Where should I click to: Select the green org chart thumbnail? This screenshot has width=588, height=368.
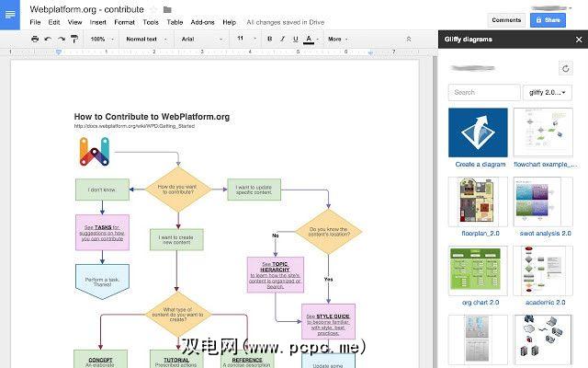click(x=478, y=270)
